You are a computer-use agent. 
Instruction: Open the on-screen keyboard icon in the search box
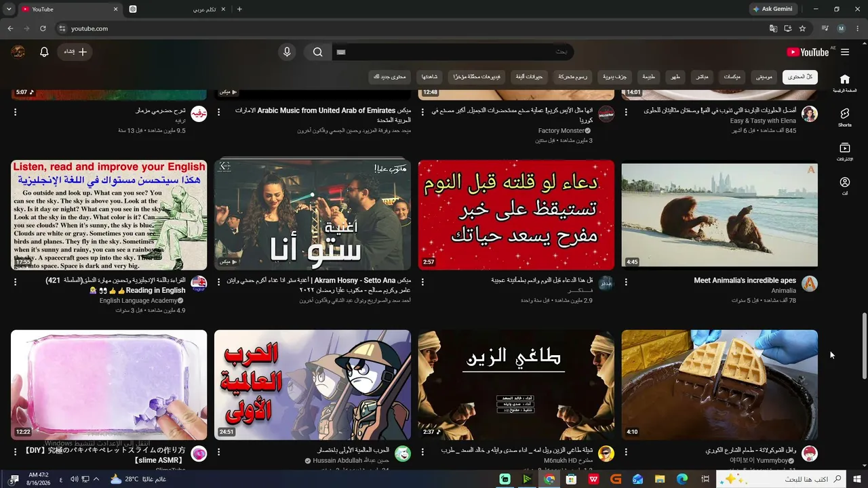click(x=341, y=52)
